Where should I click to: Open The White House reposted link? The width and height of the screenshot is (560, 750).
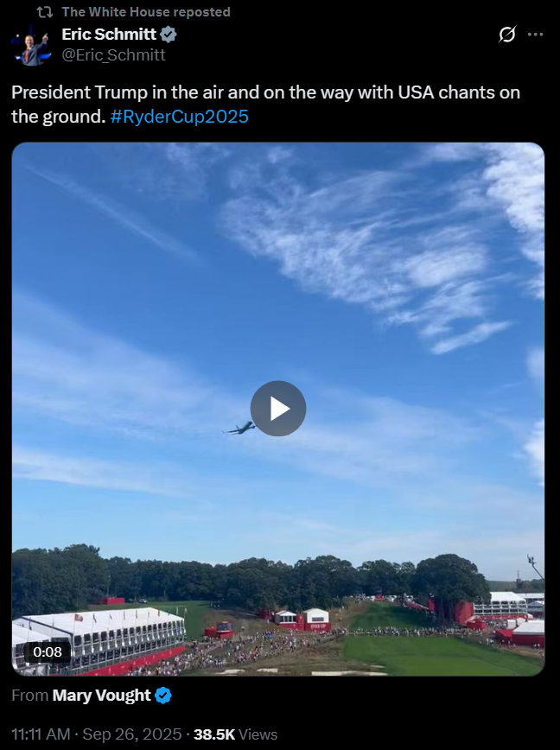pos(146,12)
